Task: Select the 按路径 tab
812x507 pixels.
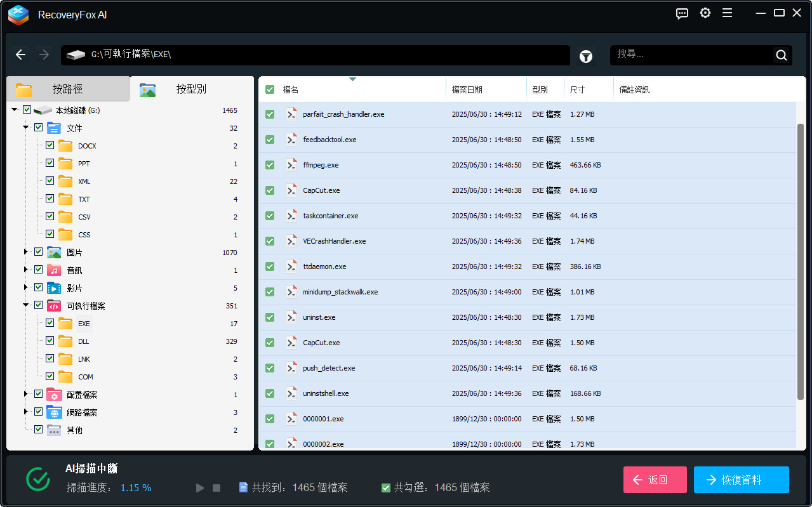Action: coord(67,89)
